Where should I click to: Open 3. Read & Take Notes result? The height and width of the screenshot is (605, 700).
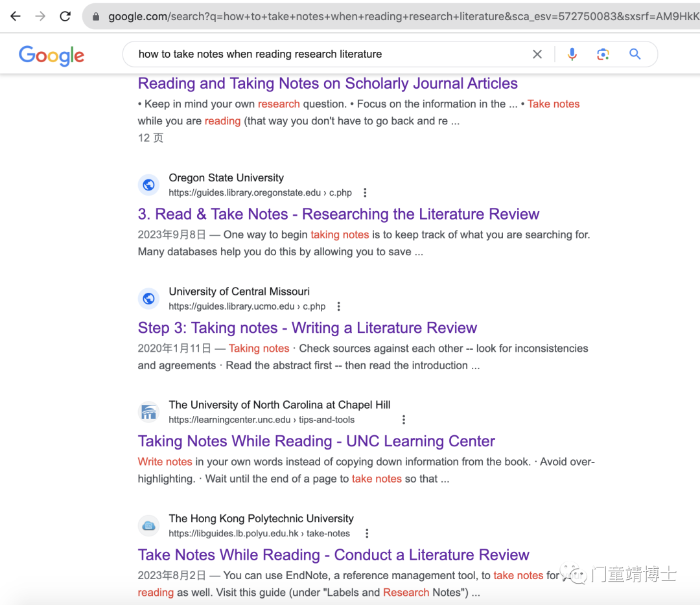338,214
